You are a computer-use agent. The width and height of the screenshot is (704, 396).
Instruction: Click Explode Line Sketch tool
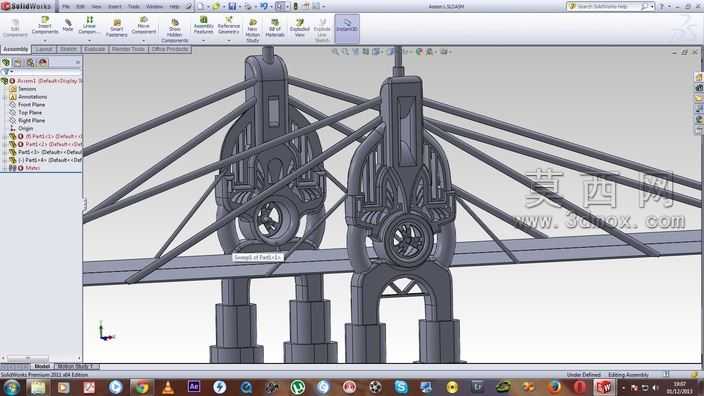coord(322,31)
